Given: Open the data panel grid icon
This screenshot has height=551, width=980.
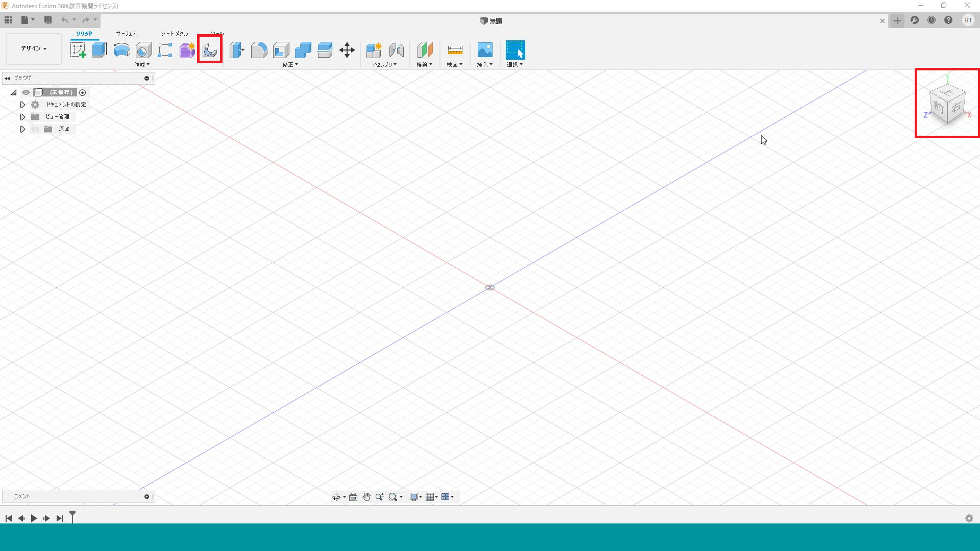Looking at the screenshot, I should click(x=8, y=20).
